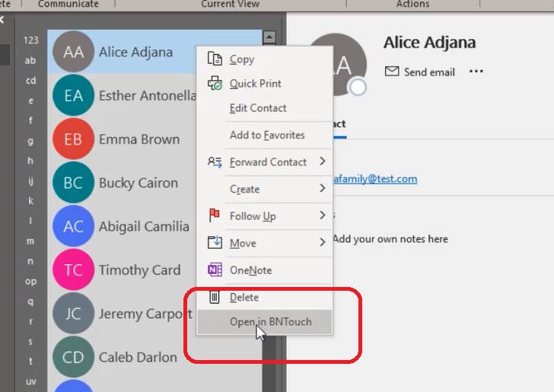Click the presence status circle on large avatar
Viewport: 554px width, 392px height.
pos(358,87)
